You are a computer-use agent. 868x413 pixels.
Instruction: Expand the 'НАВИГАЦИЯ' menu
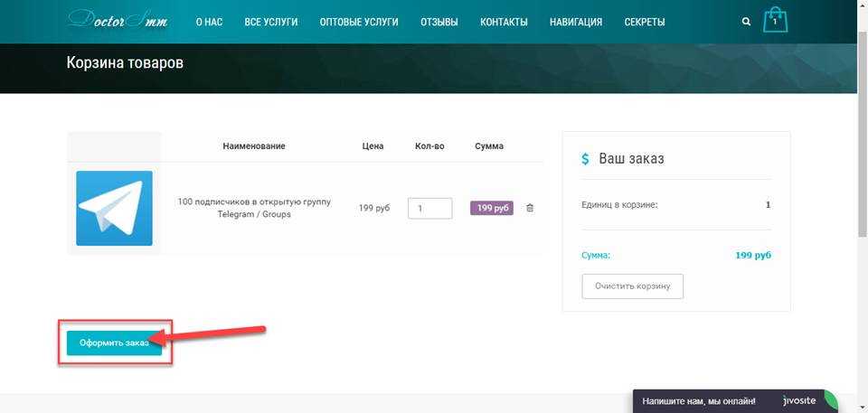point(575,22)
